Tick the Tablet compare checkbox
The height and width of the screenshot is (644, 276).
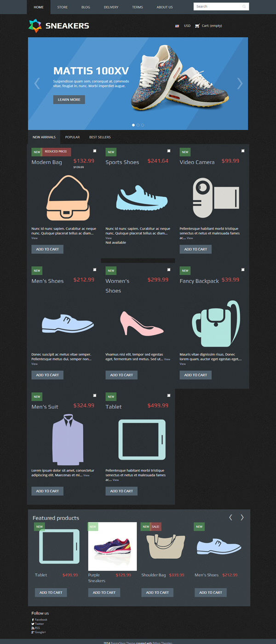click(169, 395)
